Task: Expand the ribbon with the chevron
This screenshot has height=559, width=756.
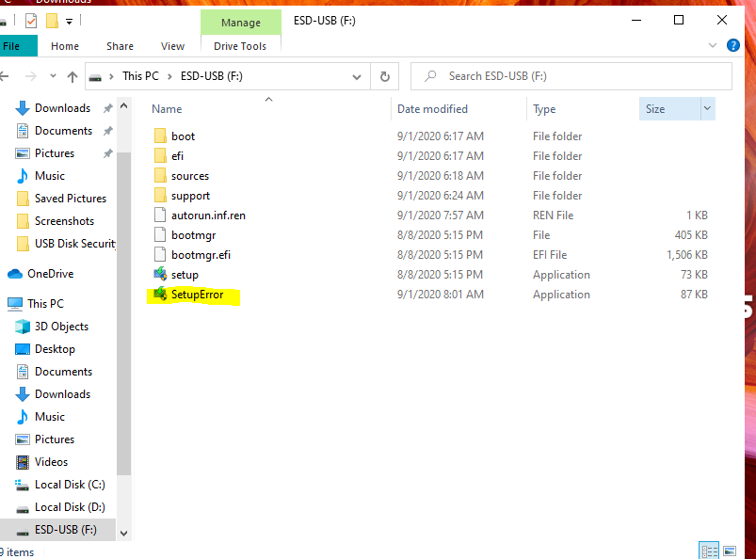Action: click(714, 45)
